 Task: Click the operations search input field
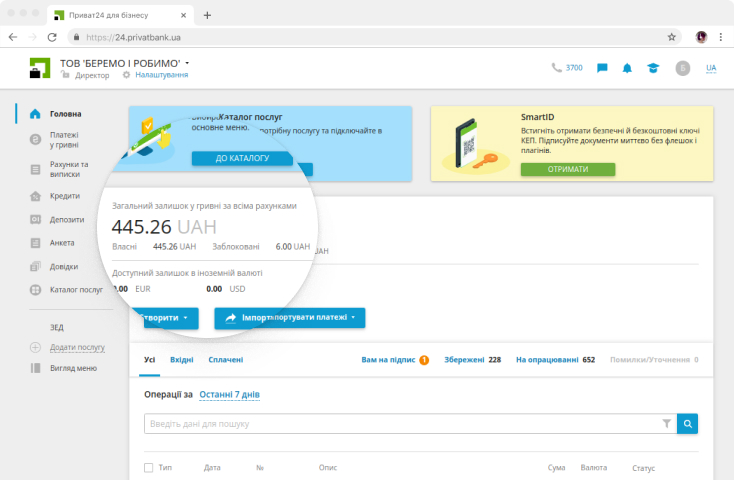tap(400, 424)
